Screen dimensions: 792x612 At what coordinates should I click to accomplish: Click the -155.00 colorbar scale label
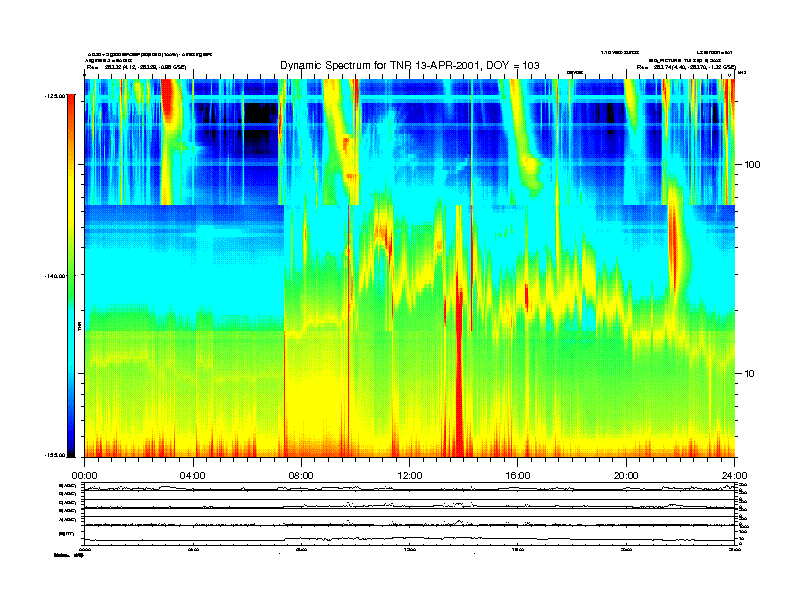(x=55, y=455)
